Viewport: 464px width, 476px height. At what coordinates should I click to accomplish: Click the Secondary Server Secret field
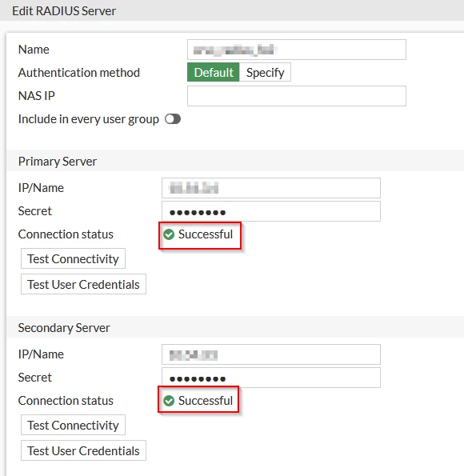pyautogui.click(x=271, y=378)
